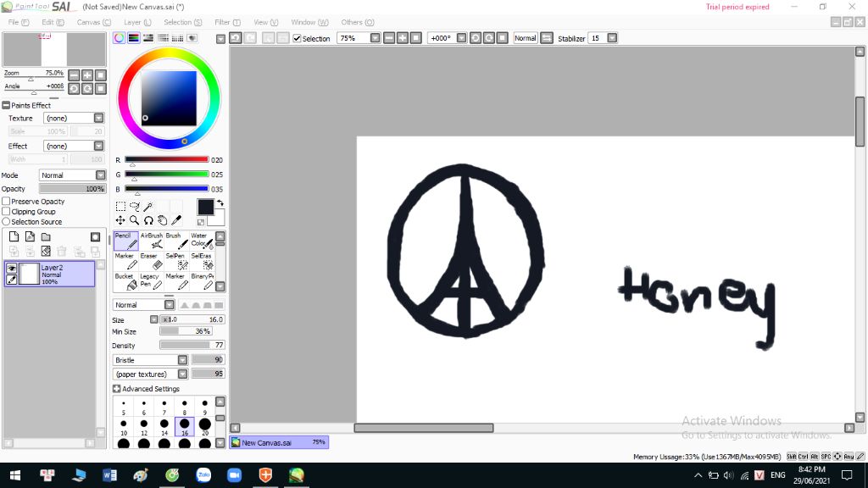Hide Layer2 using eye icon
Screen dimensions: 868x488
pos(12,269)
